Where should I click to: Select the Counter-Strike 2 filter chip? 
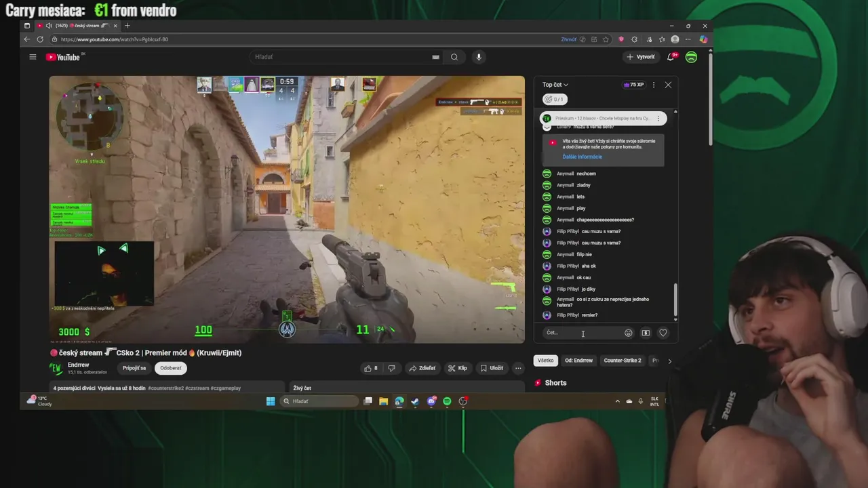[623, 361]
